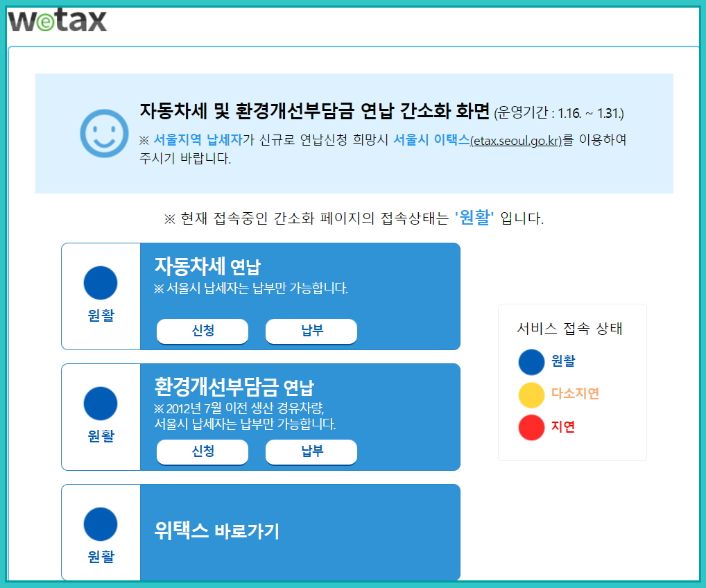
Task: Click the highlighted '원활' status in connection notice
Action: click(474, 218)
